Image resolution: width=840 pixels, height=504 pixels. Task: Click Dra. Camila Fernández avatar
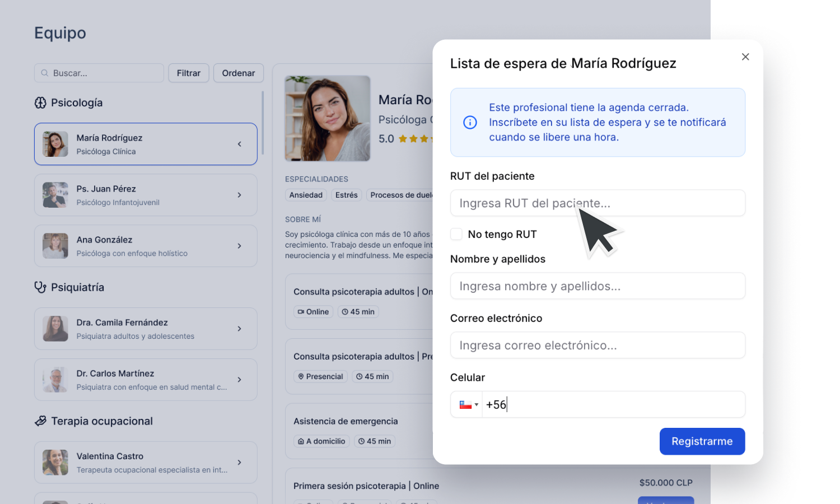point(55,329)
